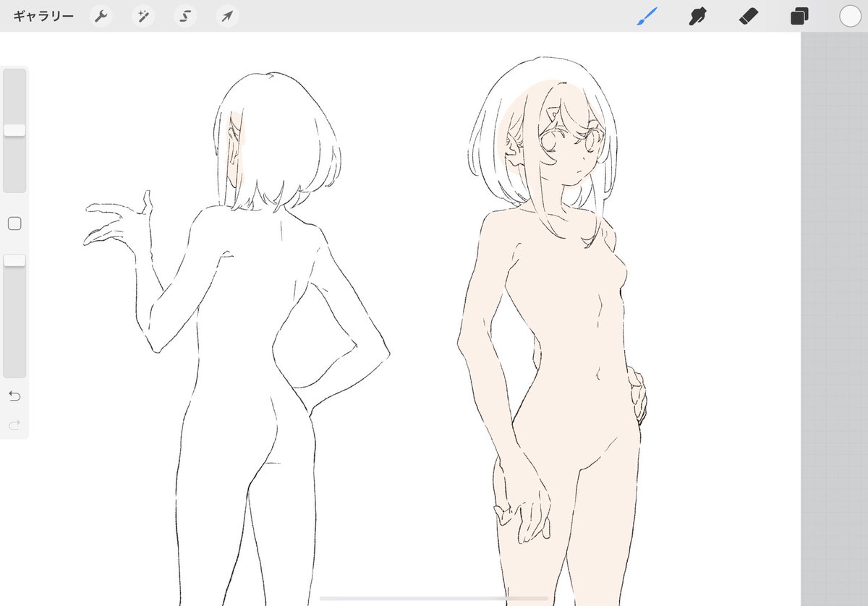
Task: Click the brush size slider handle
Action: 14,130
